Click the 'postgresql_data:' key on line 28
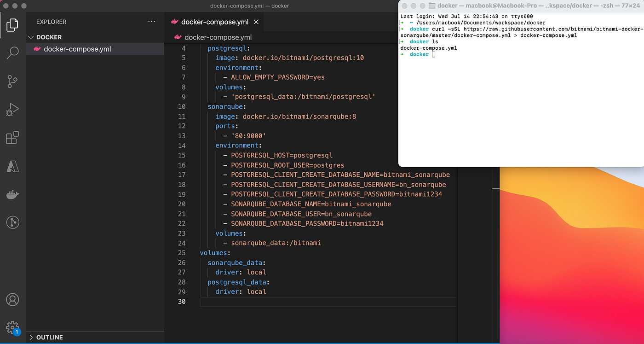Screen dimensions: 644x344 point(239,282)
